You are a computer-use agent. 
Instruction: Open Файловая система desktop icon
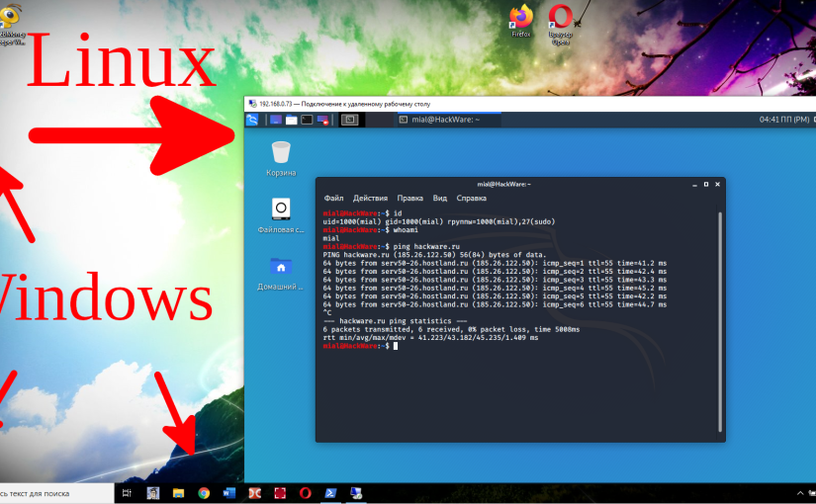click(x=281, y=210)
